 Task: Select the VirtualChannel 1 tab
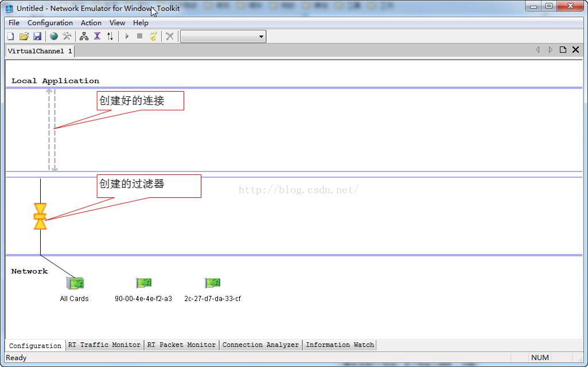[x=40, y=51]
